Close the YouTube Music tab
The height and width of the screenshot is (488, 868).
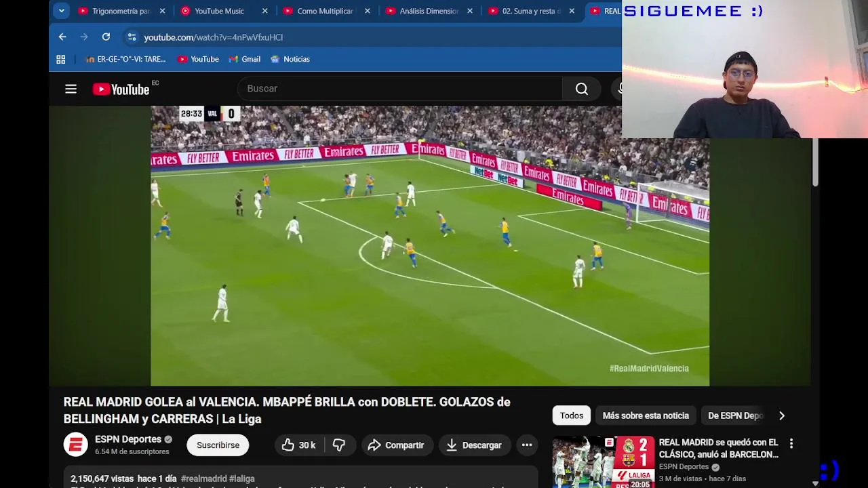264,11
